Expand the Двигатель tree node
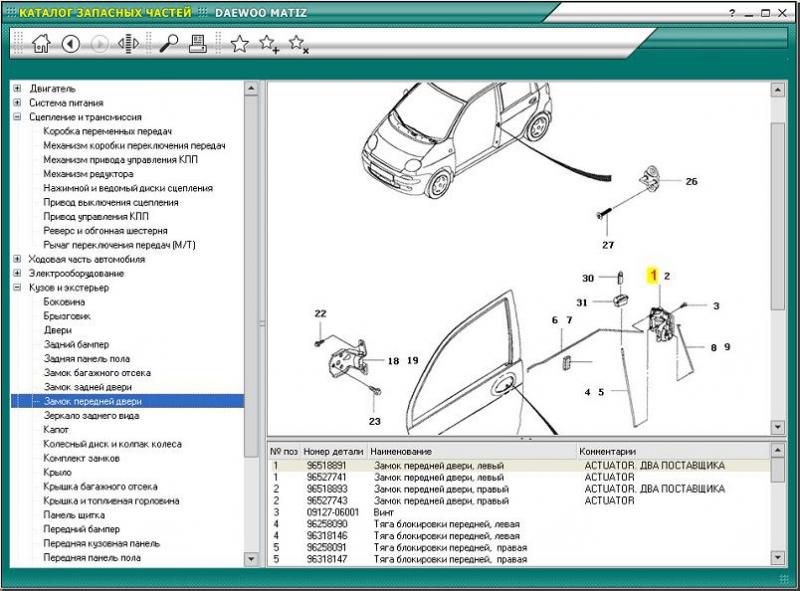This screenshot has height=591, width=800. pyautogui.click(x=18, y=88)
